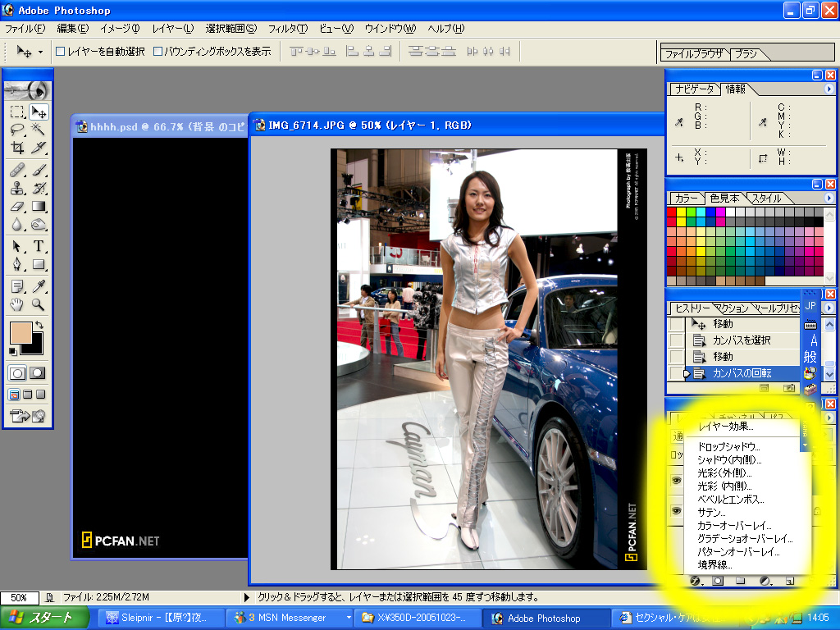Select the Lasso tool
This screenshot has height=630, width=840.
pos(17,130)
